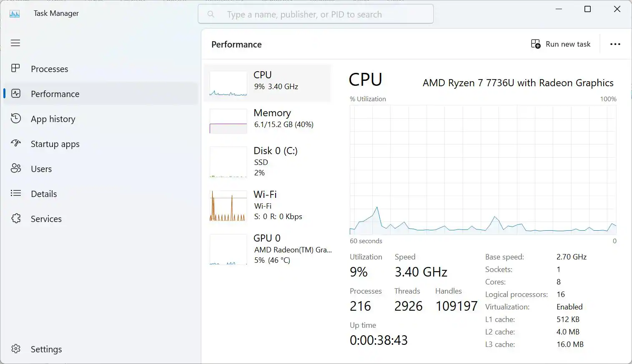Open Task Manager Settings via gear icon
The image size is (632, 364).
(x=15, y=349)
